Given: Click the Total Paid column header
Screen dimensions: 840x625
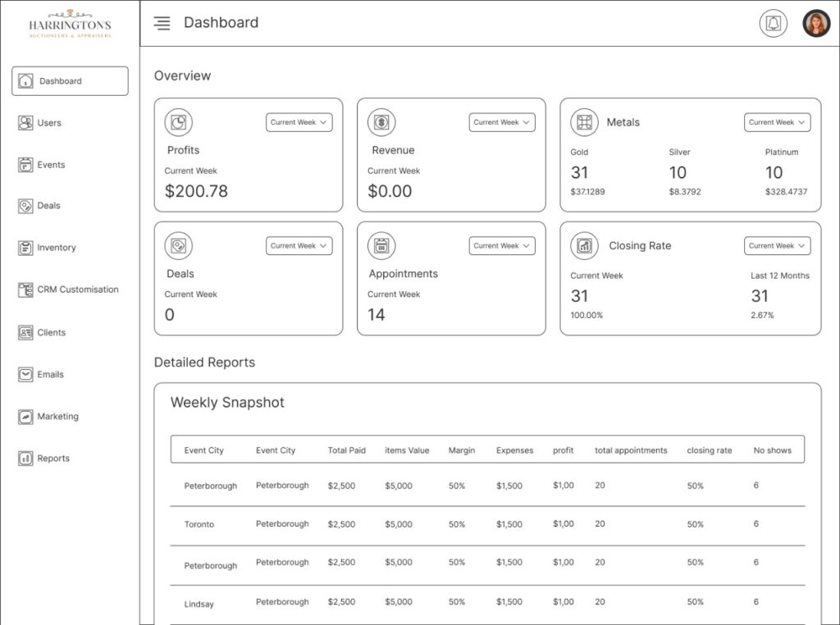Looking at the screenshot, I should coord(347,450).
